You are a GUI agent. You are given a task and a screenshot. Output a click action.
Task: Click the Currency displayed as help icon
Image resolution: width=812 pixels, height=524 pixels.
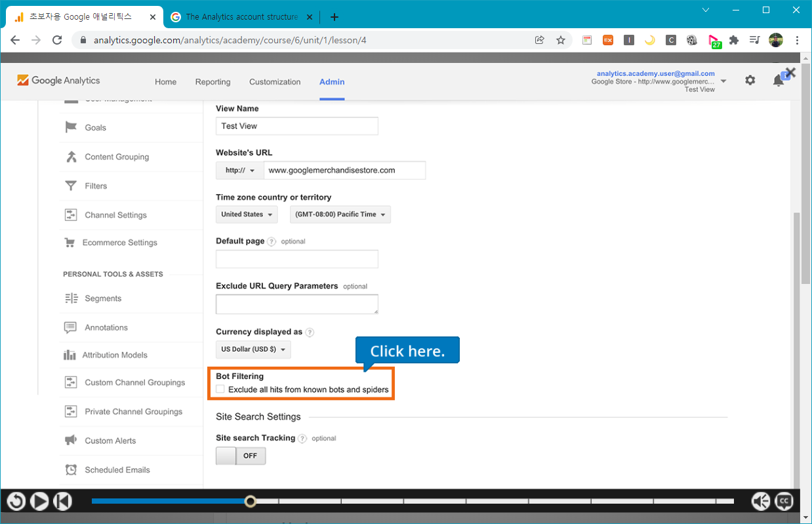click(310, 333)
